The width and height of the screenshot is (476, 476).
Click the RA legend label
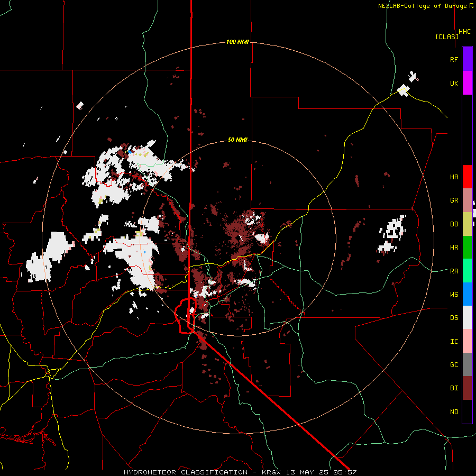(x=454, y=271)
